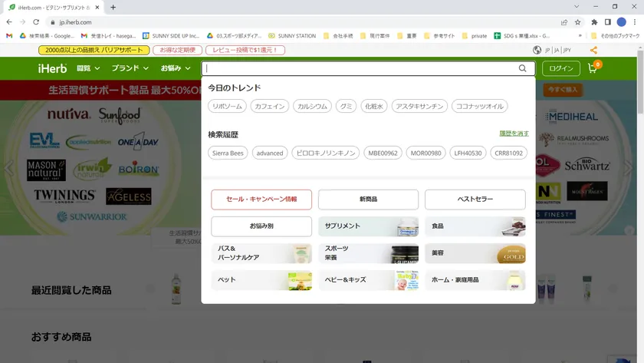Click the globe language icon
Screen dimensions: 644x363
pyautogui.click(x=537, y=50)
